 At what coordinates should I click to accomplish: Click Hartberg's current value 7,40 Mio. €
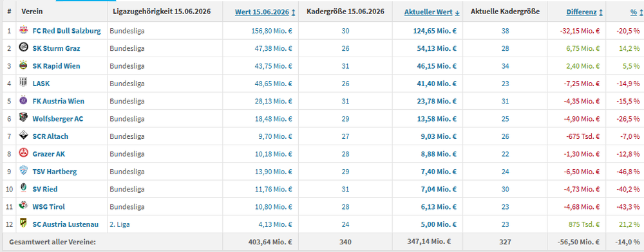pos(439,172)
